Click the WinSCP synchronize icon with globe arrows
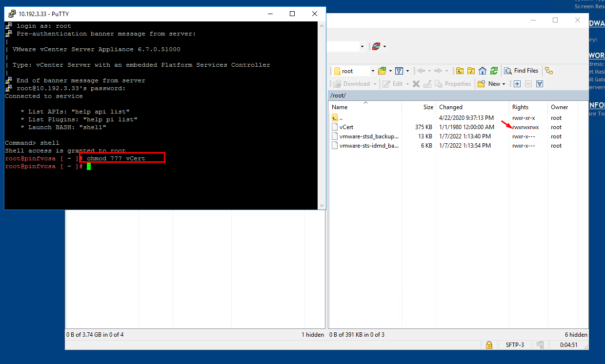Viewport: 605px width, 364px height. (376, 46)
